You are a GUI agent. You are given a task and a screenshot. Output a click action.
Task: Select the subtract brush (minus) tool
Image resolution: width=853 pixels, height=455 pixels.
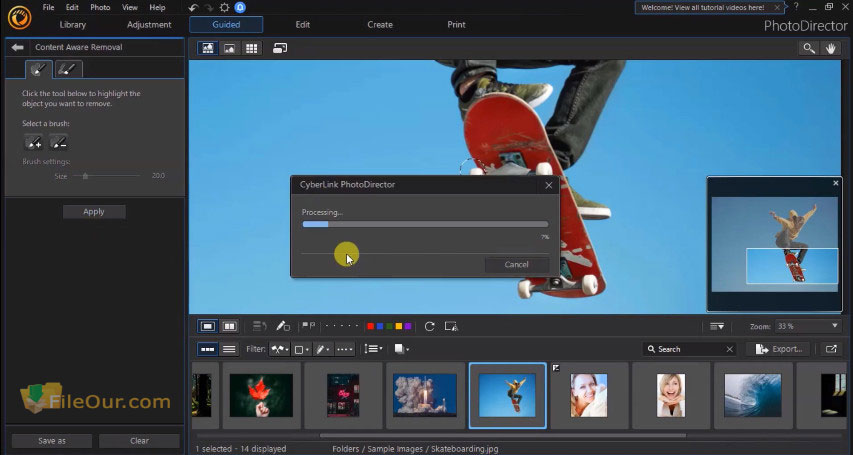tap(58, 142)
